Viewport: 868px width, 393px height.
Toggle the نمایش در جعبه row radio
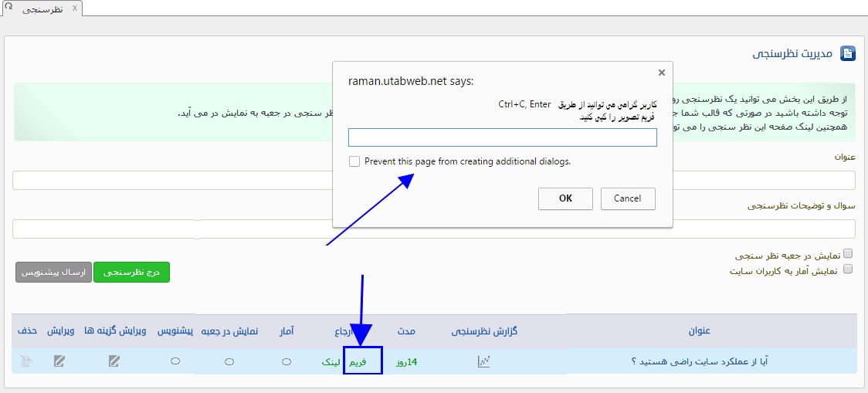pyautogui.click(x=229, y=361)
